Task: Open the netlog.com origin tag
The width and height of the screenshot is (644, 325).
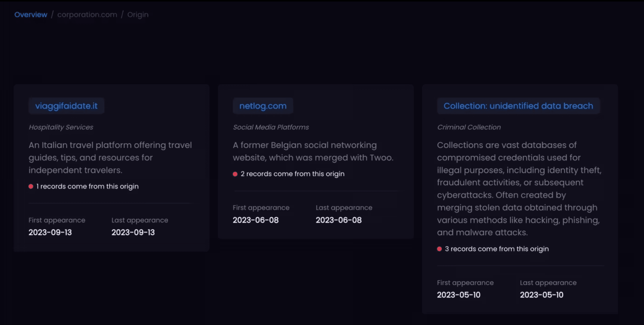Action: click(263, 106)
